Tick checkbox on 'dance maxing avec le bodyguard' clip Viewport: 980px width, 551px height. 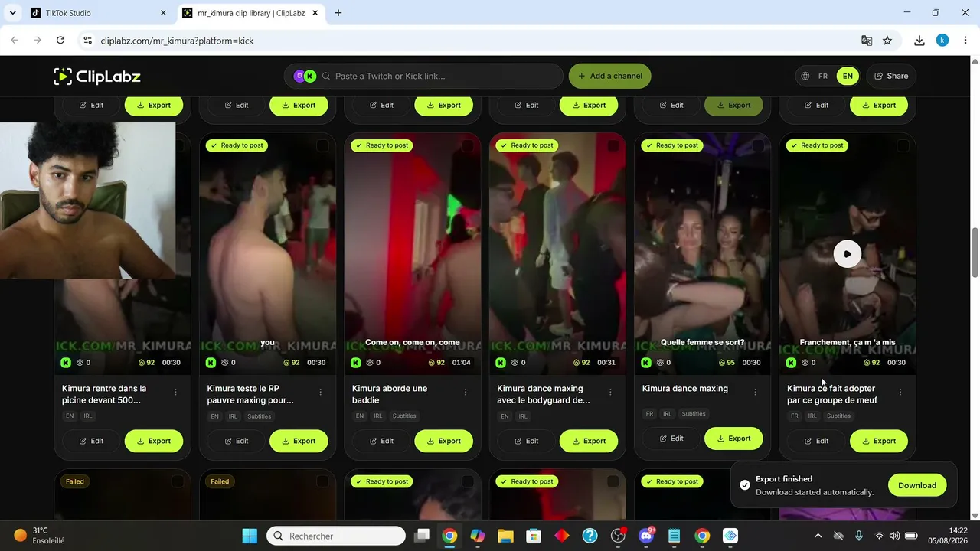[x=612, y=145]
